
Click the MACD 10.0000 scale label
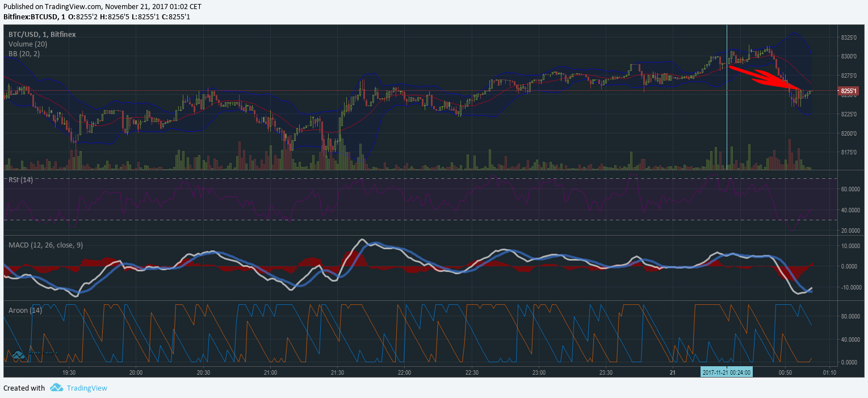(852, 246)
